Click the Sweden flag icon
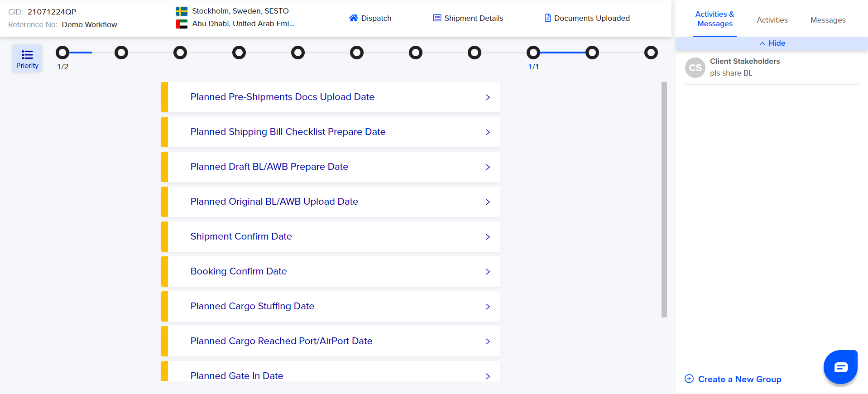The width and height of the screenshot is (868, 394). 182,11
